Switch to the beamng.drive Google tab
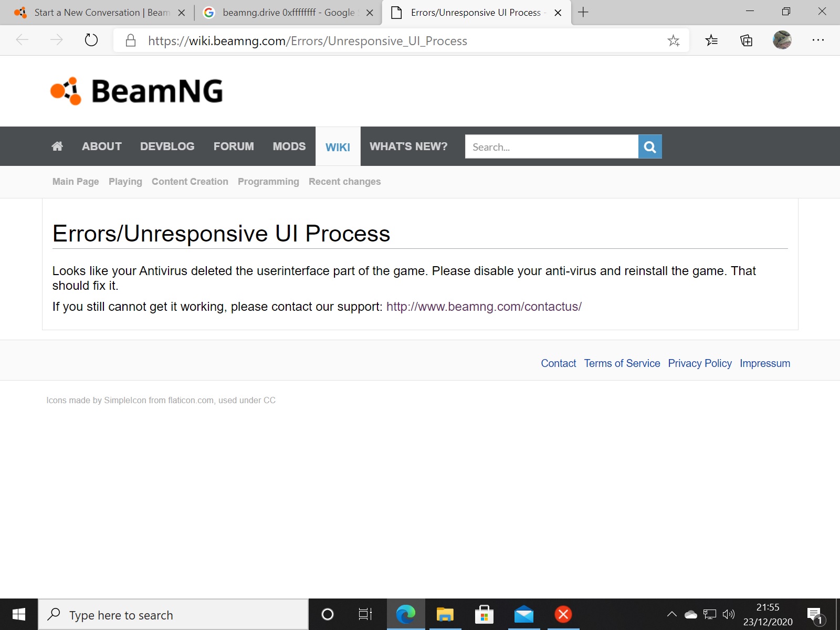The height and width of the screenshot is (630, 840). [x=289, y=12]
